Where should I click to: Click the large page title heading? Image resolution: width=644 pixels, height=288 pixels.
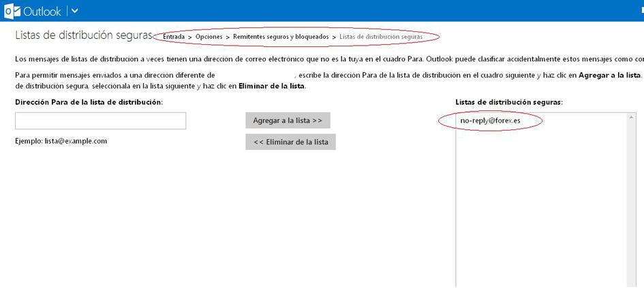(x=82, y=35)
